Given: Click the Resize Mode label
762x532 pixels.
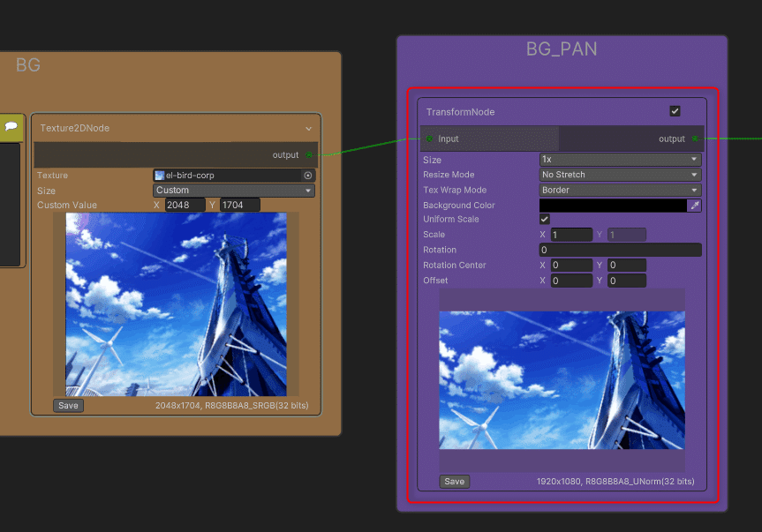Looking at the screenshot, I should [449, 175].
